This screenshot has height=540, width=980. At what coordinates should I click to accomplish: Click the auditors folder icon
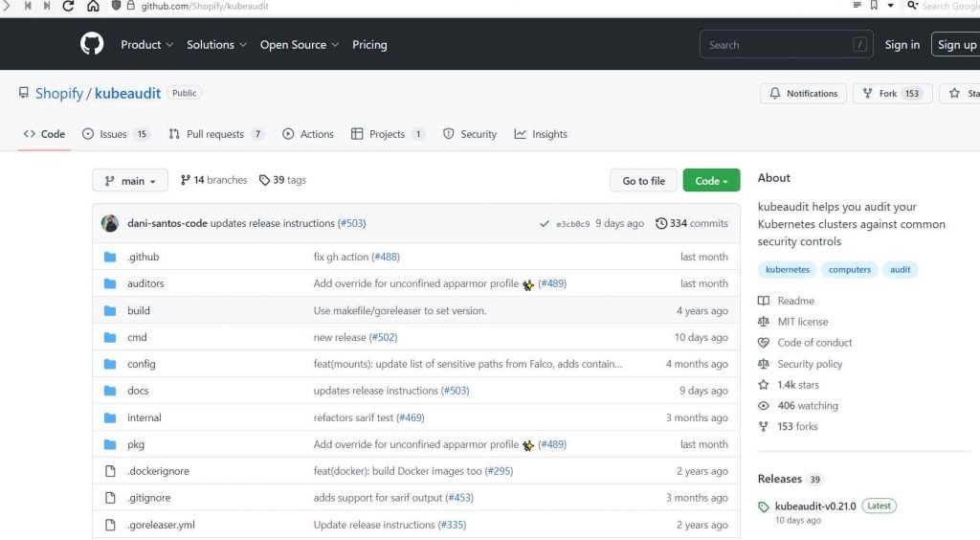pyautogui.click(x=110, y=283)
